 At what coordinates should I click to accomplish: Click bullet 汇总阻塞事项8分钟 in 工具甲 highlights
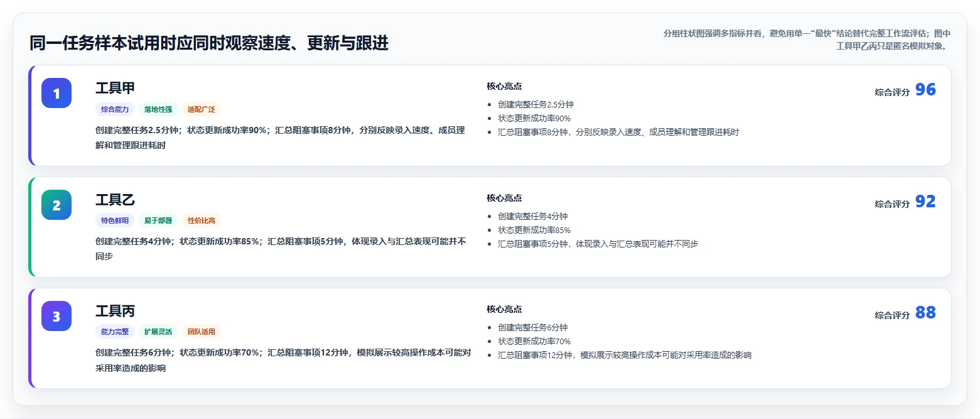pos(618,132)
